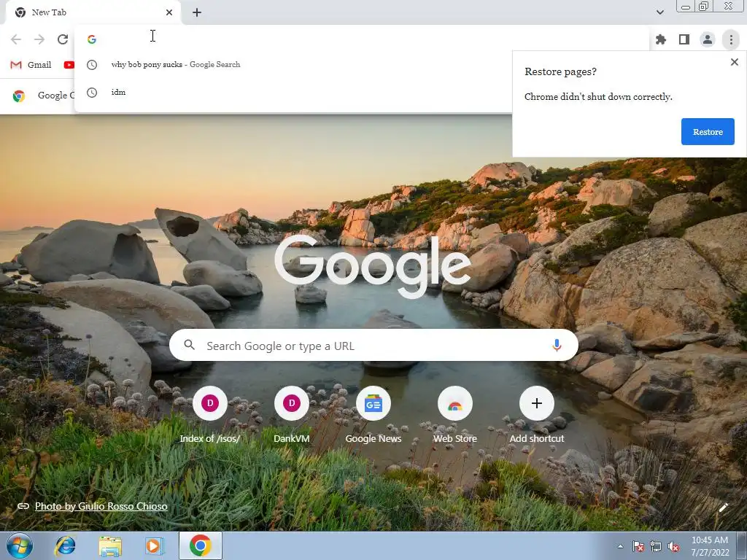
Task: Open the profile avatar menu
Action: click(x=708, y=39)
